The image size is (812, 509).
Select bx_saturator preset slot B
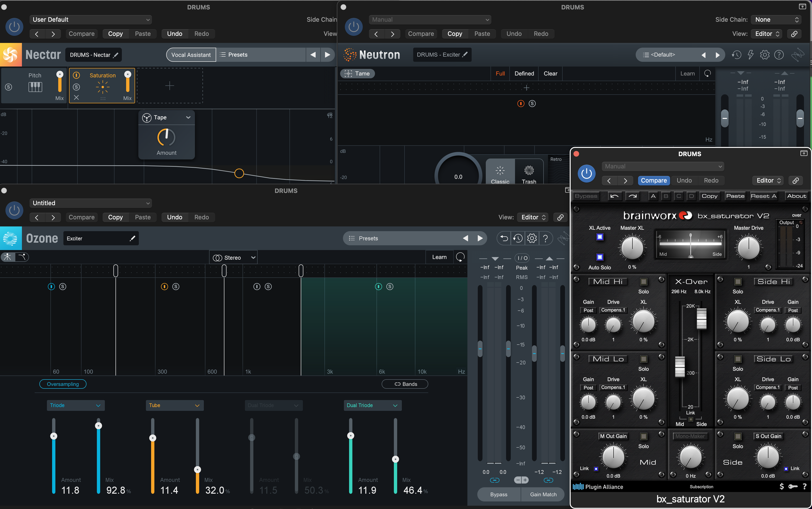click(x=666, y=196)
